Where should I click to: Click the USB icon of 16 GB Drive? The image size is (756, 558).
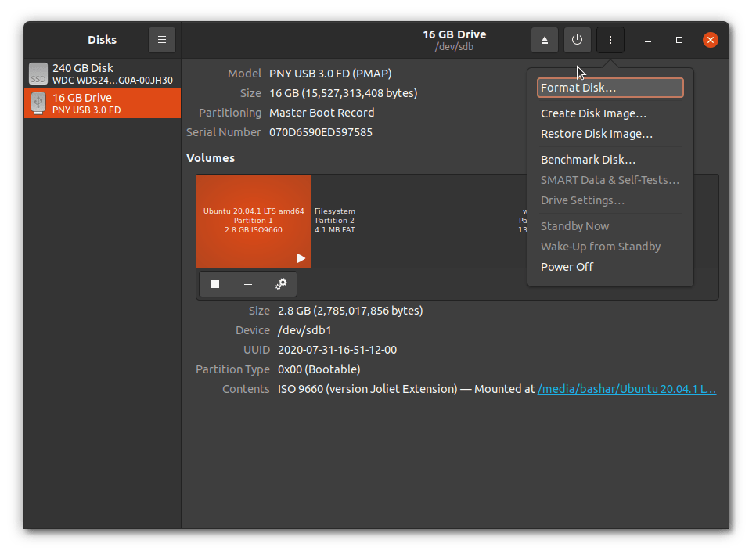38,103
